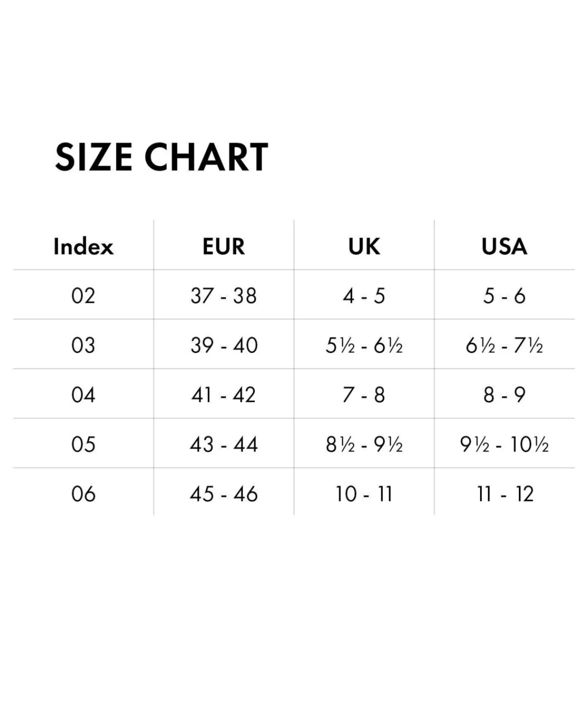This screenshot has height=706, width=588.
Task: Click EUR size 41 - 42 cell
Action: (x=223, y=395)
